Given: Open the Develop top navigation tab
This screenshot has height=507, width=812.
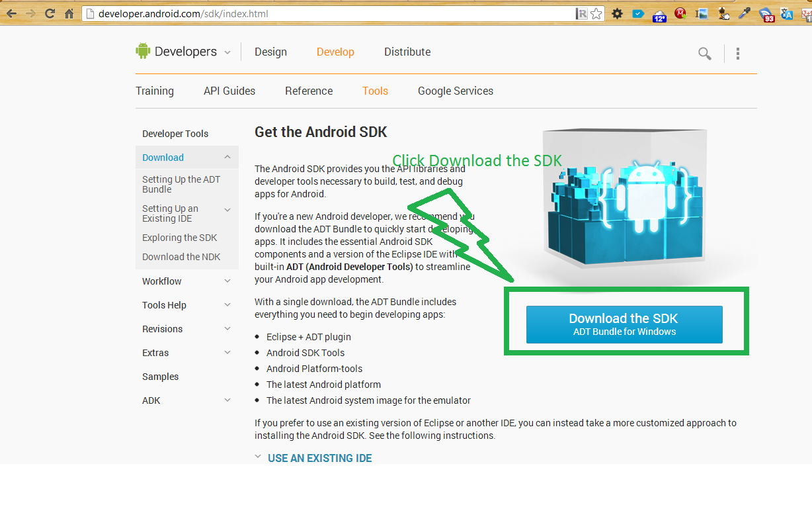Looking at the screenshot, I should click(x=335, y=52).
